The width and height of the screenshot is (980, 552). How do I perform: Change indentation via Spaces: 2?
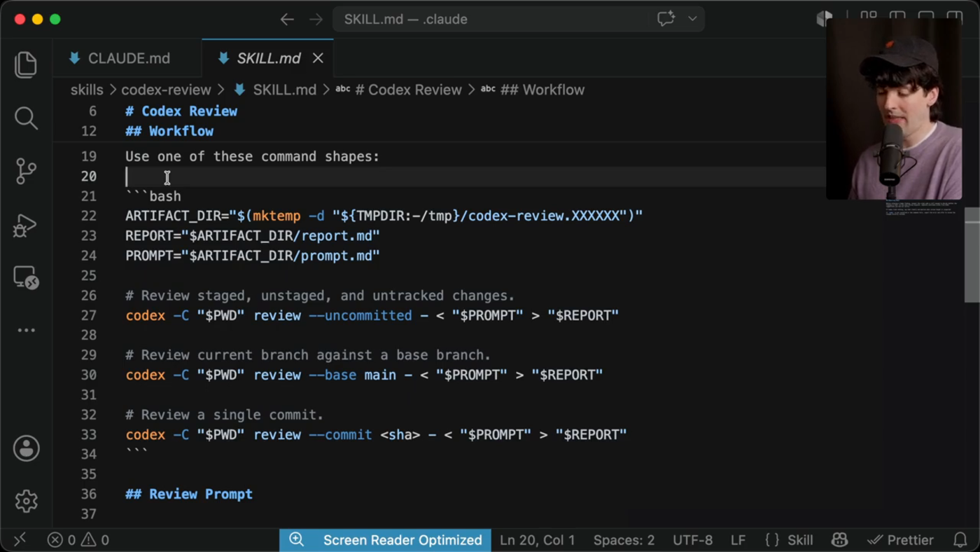pyautogui.click(x=624, y=539)
